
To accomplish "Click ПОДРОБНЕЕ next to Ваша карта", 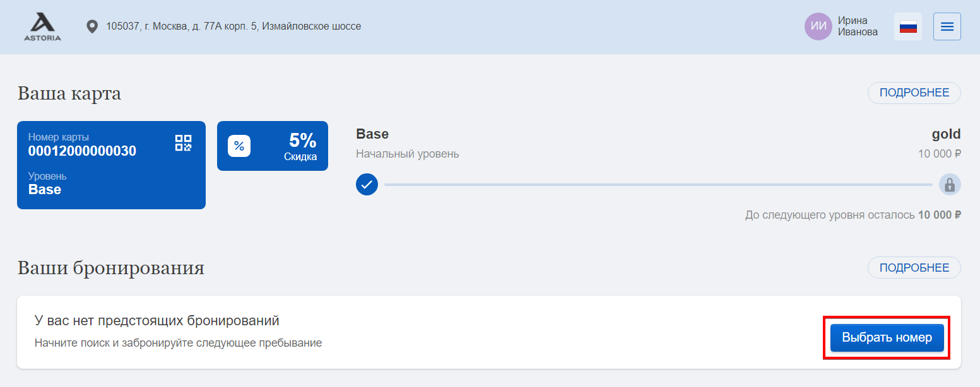I will click(x=914, y=93).
